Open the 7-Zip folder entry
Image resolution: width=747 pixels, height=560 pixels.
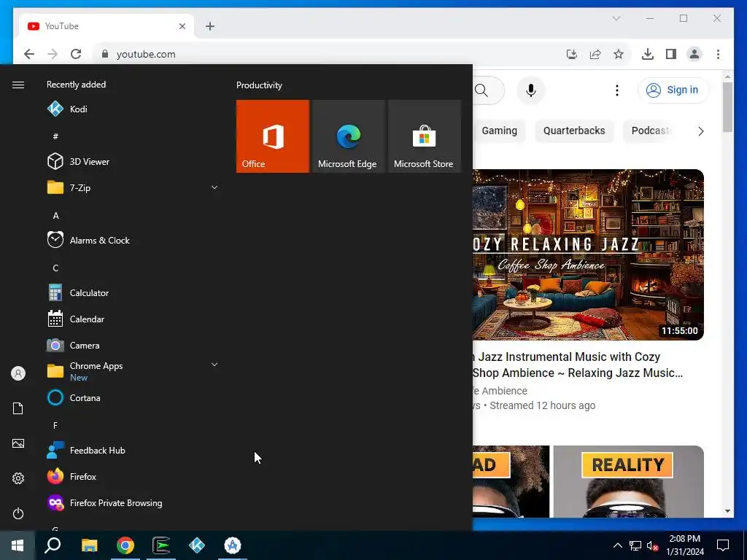133,187
